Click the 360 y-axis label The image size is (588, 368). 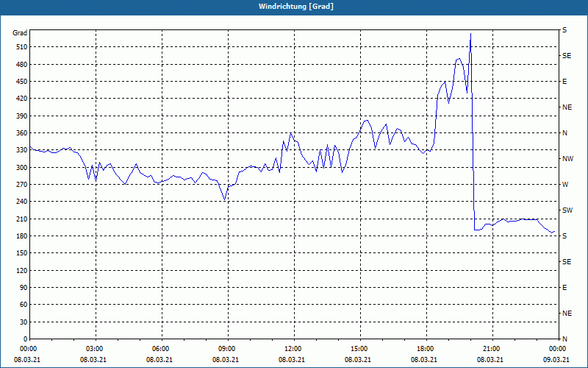[x=22, y=133]
